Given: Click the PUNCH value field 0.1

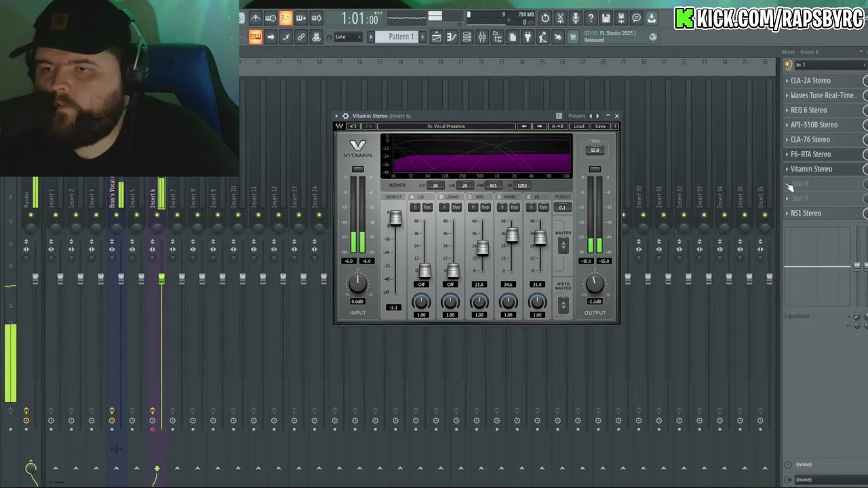Looking at the screenshot, I should pyautogui.click(x=562, y=207).
